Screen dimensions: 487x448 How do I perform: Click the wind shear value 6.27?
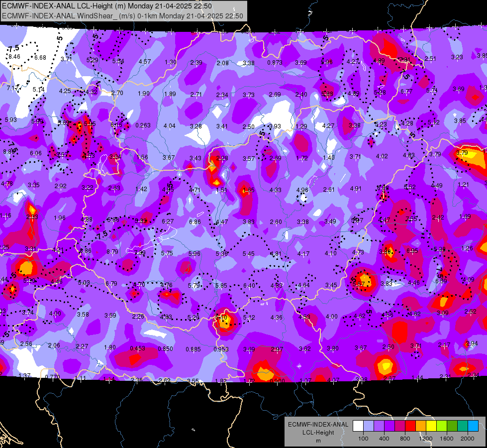(168, 222)
